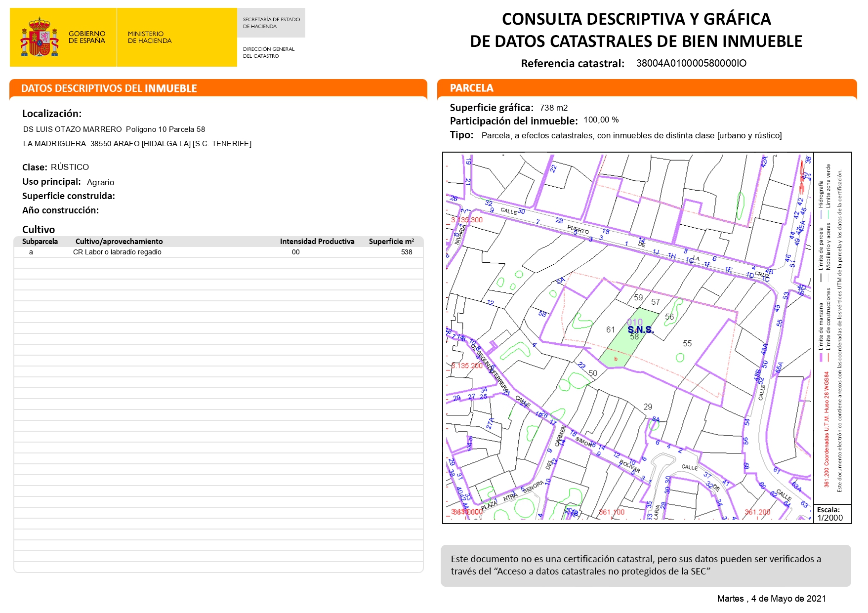Click the Intensidad Productiva column header
Screen dimensions: 868x613
tap(317, 242)
